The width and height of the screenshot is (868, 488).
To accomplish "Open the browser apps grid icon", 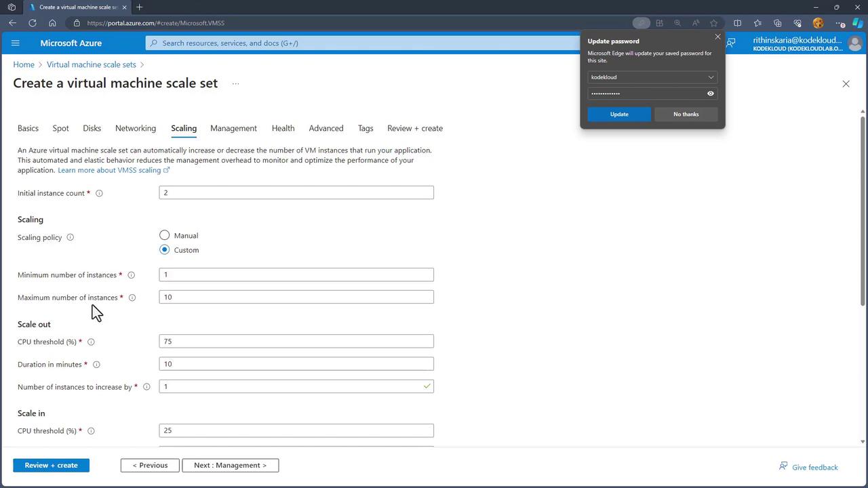I will tap(659, 23).
